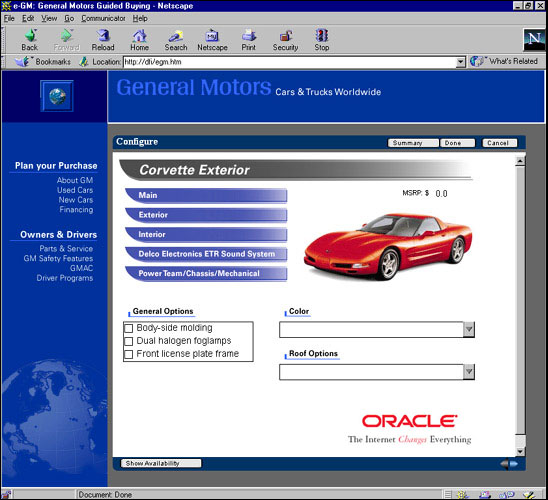Open the Financing link

point(76,210)
